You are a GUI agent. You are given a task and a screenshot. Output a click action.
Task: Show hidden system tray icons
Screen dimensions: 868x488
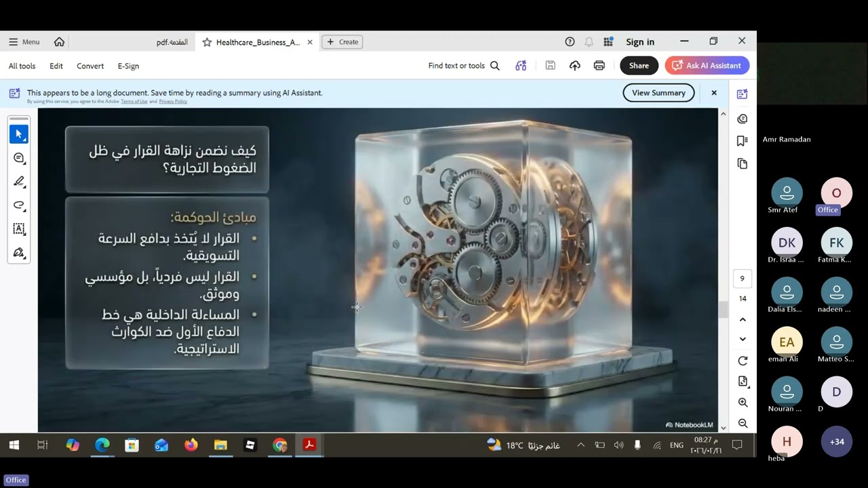[580, 445]
